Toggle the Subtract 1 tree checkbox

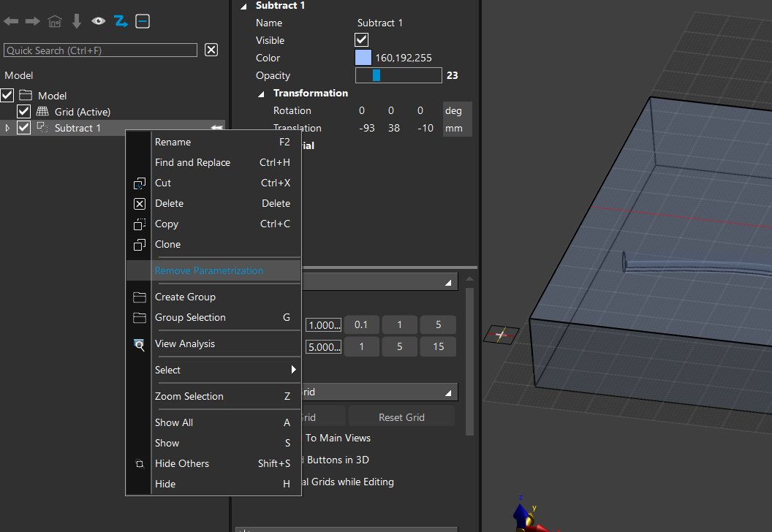pyautogui.click(x=24, y=128)
